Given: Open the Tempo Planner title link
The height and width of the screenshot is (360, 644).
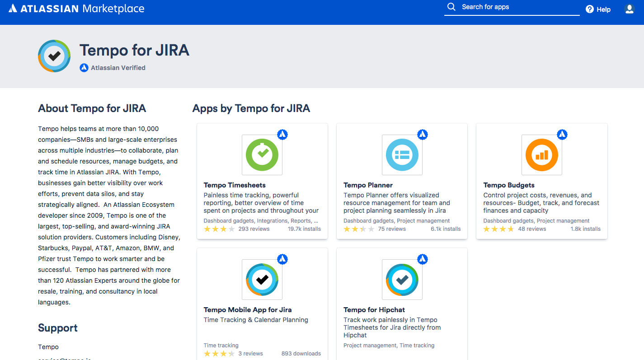Looking at the screenshot, I should tap(368, 185).
